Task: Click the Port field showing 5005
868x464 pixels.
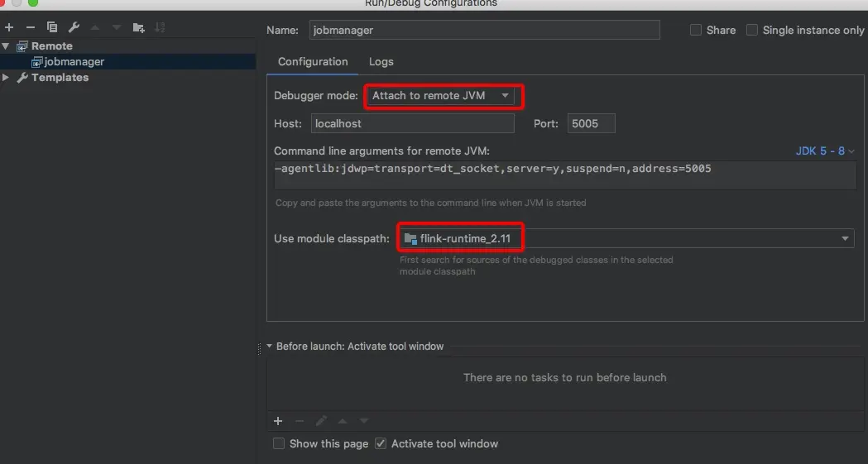Action: coord(591,123)
